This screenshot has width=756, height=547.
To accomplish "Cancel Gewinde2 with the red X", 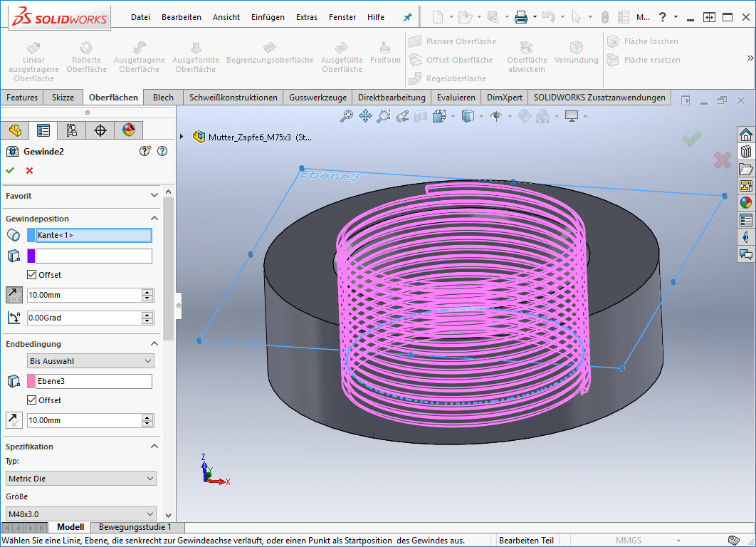I will [29, 170].
